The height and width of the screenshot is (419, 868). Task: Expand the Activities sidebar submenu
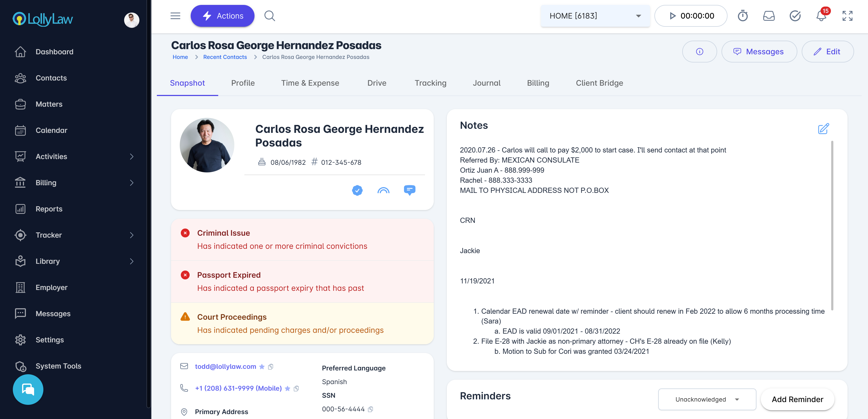(131, 156)
